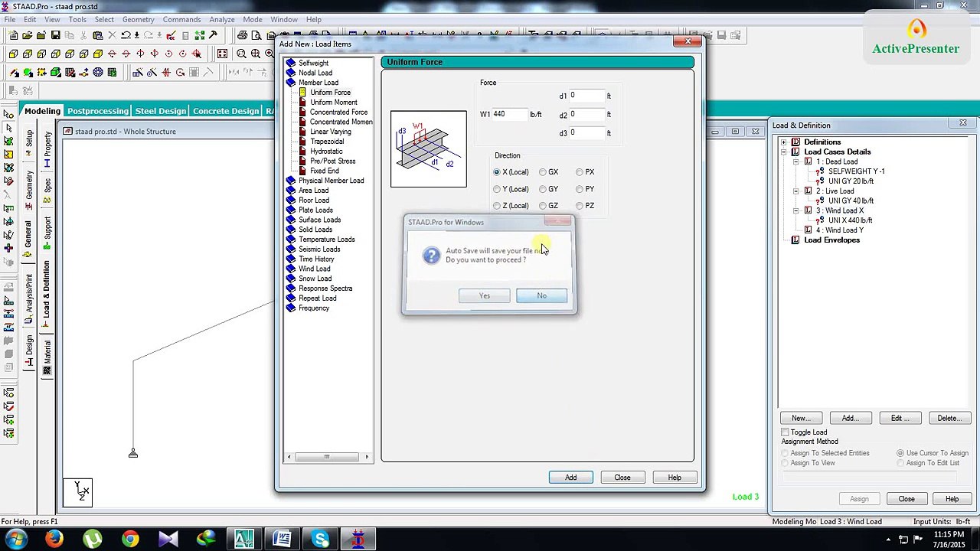Viewport: 980px width, 551px height.
Task: Select the GY direction radio button
Action: coord(543,189)
